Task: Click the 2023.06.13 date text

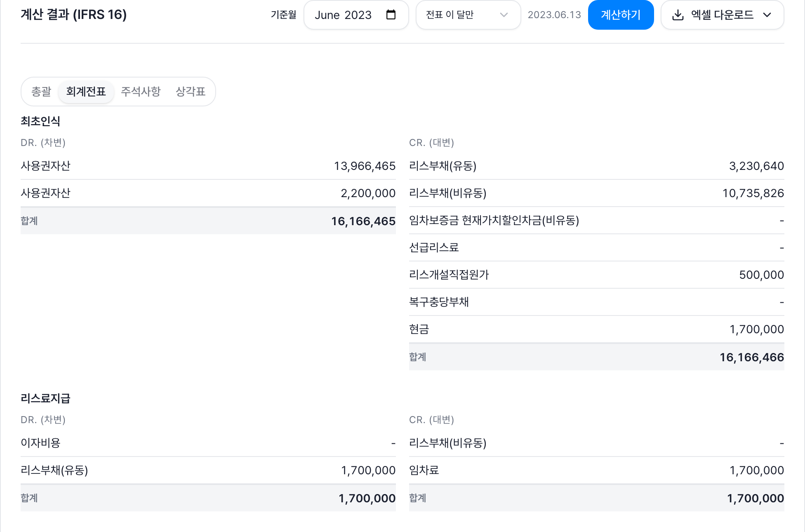Action: coord(554,15)
